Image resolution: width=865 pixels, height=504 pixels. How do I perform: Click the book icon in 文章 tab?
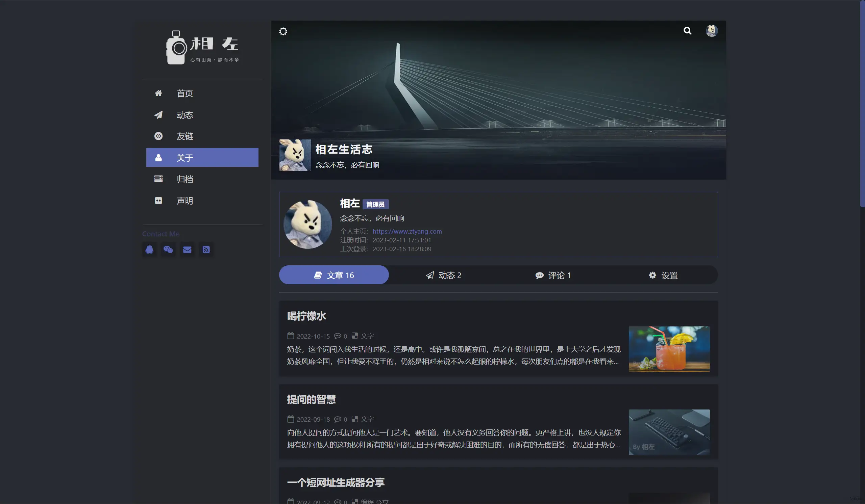pos(318,275)
